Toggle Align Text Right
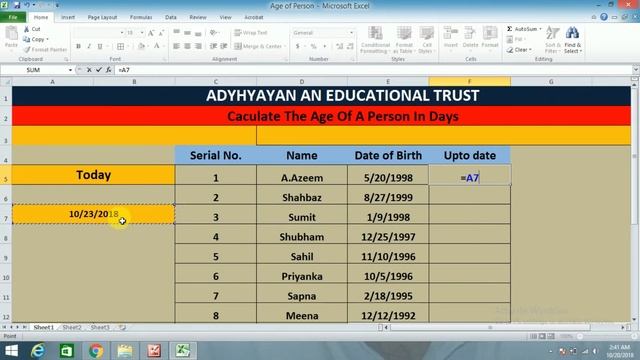Viewport: 640px width, 360px height. [198, 47]
